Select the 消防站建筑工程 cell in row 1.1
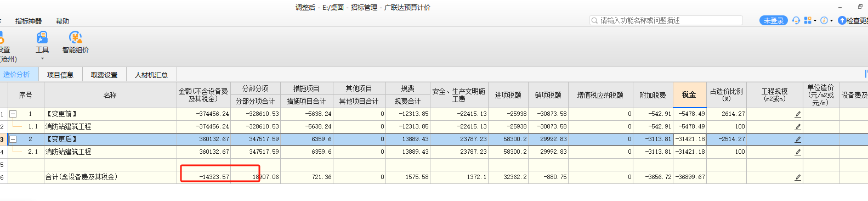This screenshot has height=201, width=868. (110, 127)
